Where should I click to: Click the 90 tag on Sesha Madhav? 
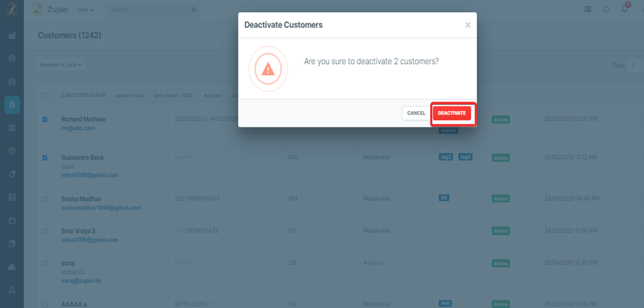click(444, 198)
